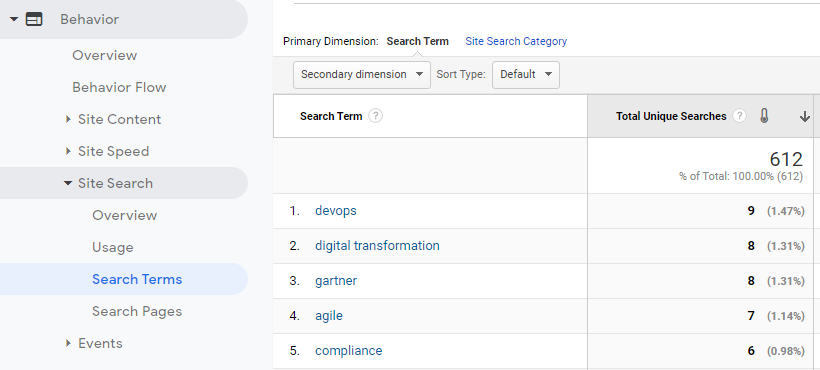Open Behavior Flow report

coord(119,87)
